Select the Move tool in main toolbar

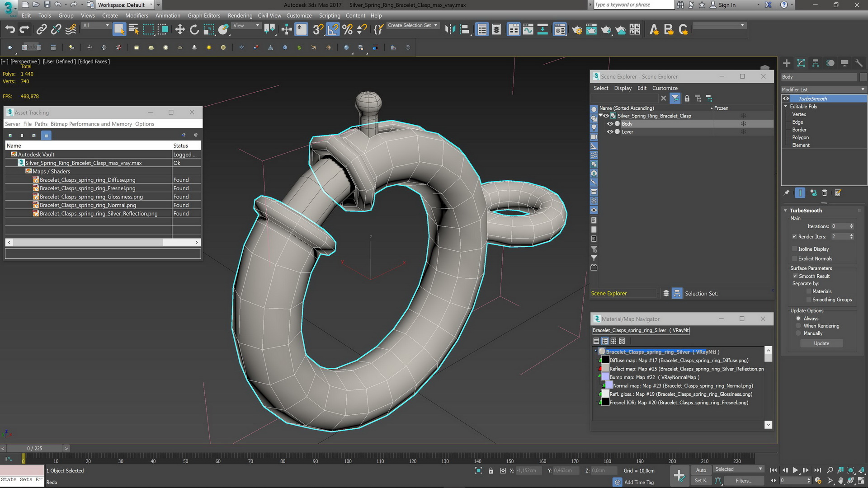click(x=180, y=30)
